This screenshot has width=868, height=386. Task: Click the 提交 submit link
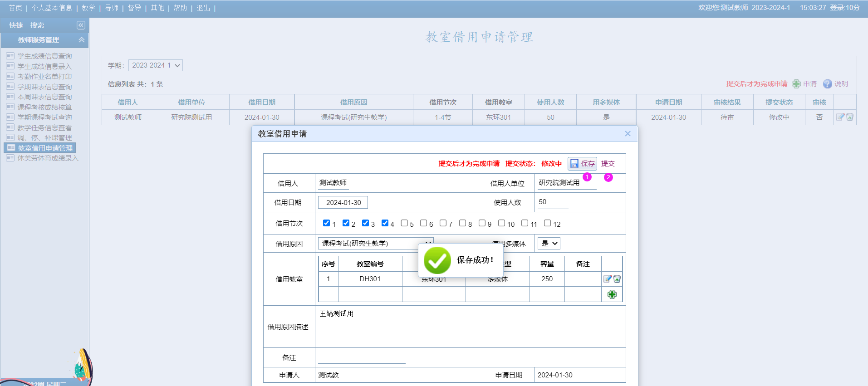click(608, 164)
